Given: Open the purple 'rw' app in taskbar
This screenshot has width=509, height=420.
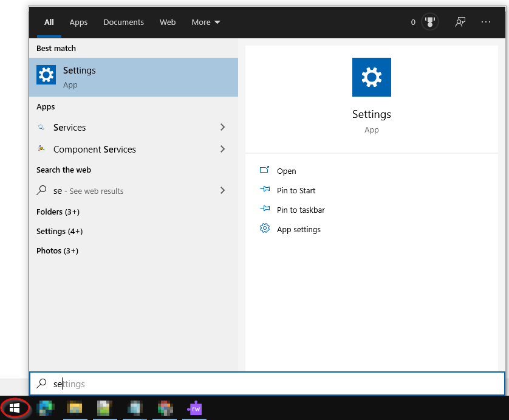Looking at the screenshot, I should click(195, 408).
